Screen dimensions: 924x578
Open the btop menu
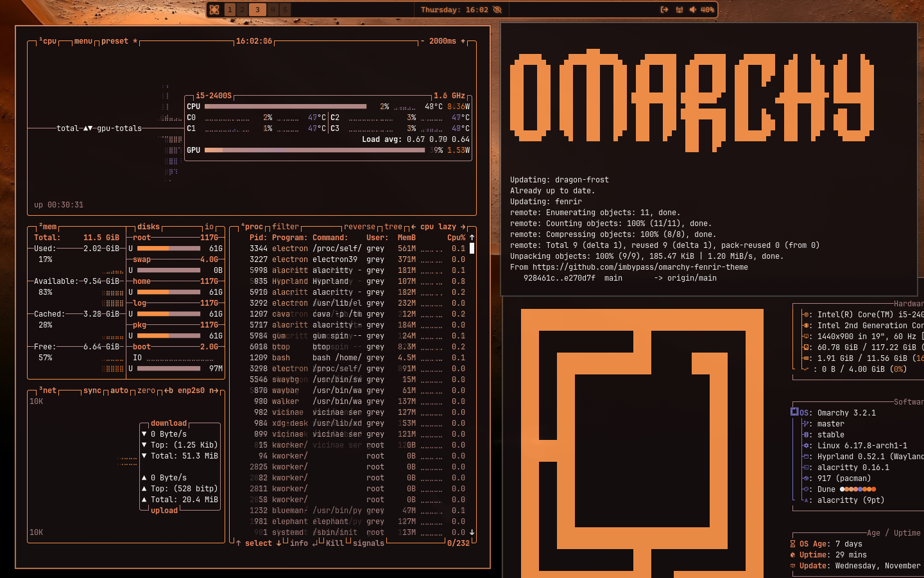coord(82,41)
